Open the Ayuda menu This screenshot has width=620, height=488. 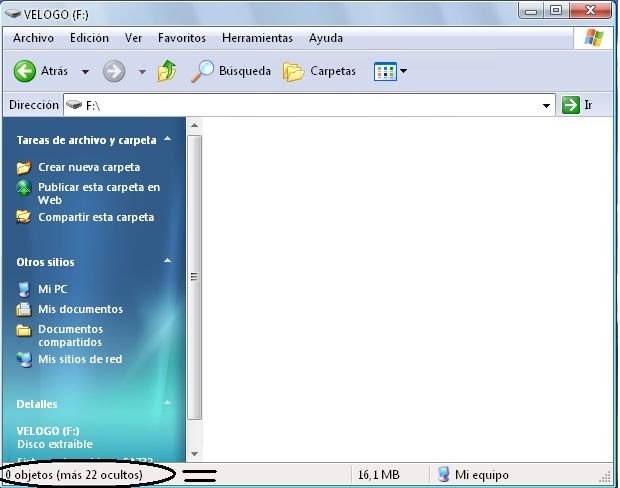(x=326, y=38)
